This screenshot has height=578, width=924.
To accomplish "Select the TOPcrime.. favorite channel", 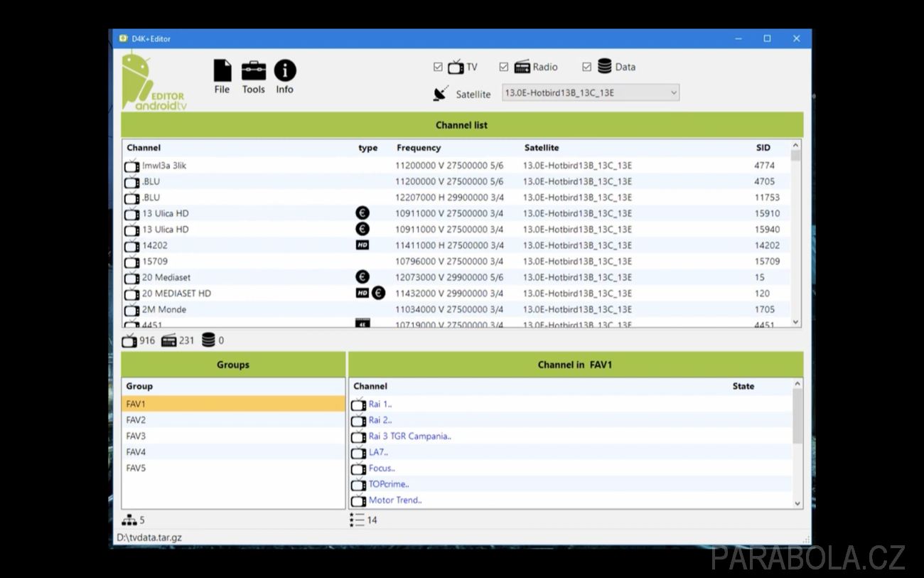I will tap(570, 484).
